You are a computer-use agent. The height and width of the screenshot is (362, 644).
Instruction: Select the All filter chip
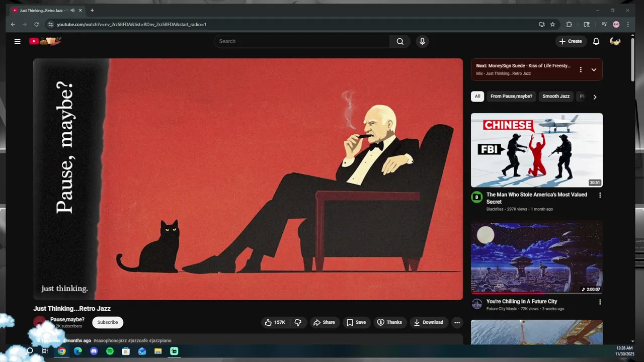tap(477, 97)
